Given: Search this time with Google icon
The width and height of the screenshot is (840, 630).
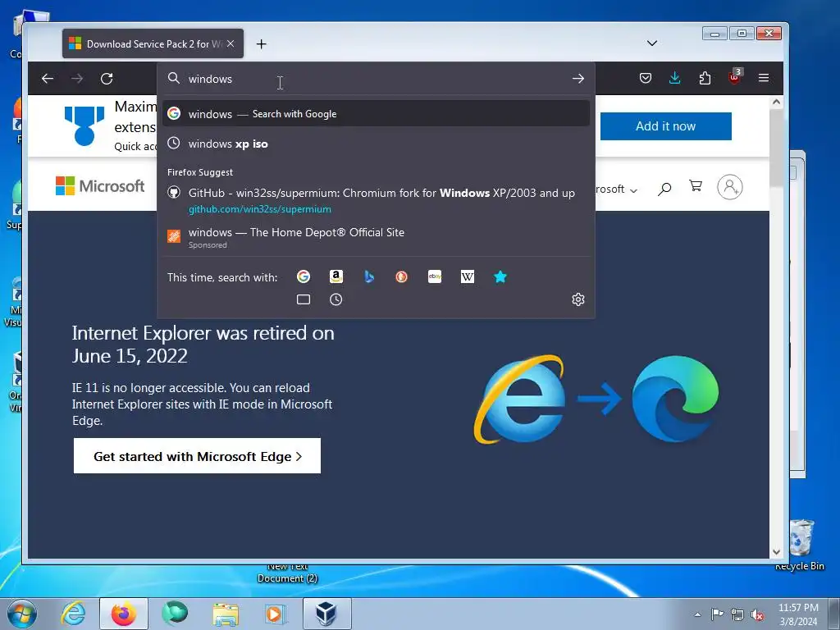Looking at the screenshot, I should 304,276.
